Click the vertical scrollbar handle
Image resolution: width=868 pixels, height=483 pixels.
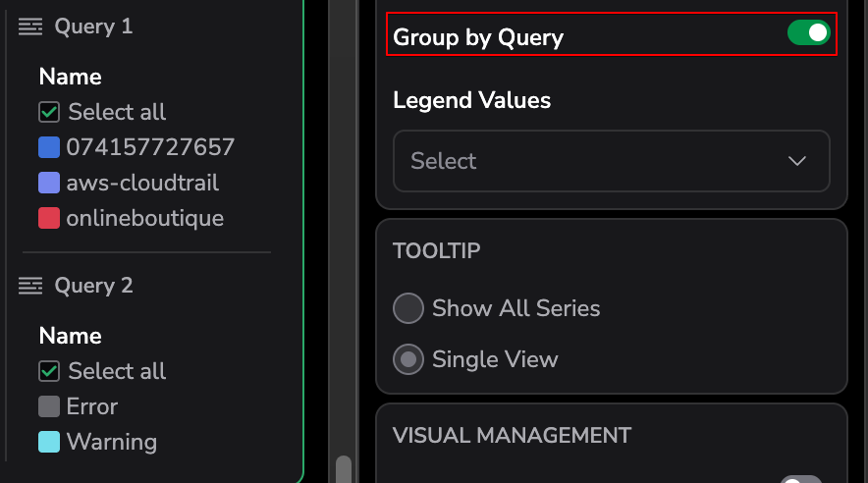click(x=343, y=469)
